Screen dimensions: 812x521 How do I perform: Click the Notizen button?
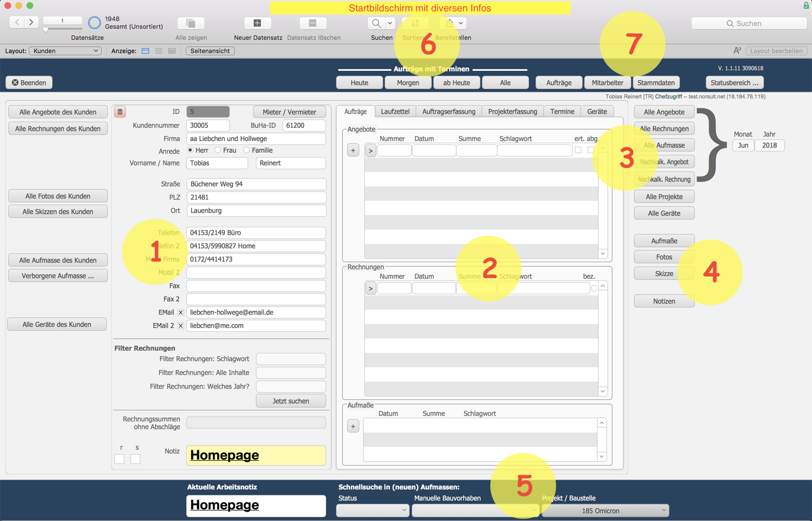[664, 301]
